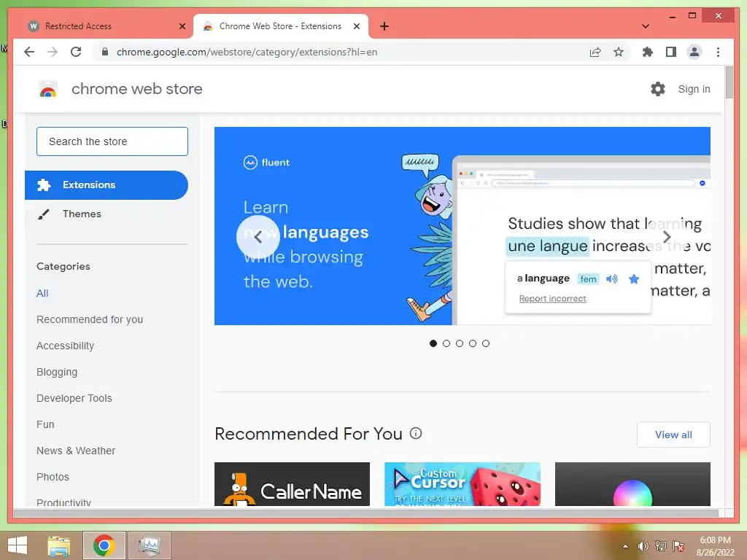Choose the News & Weather category
747x560 pixels.
tap(76, 451)
